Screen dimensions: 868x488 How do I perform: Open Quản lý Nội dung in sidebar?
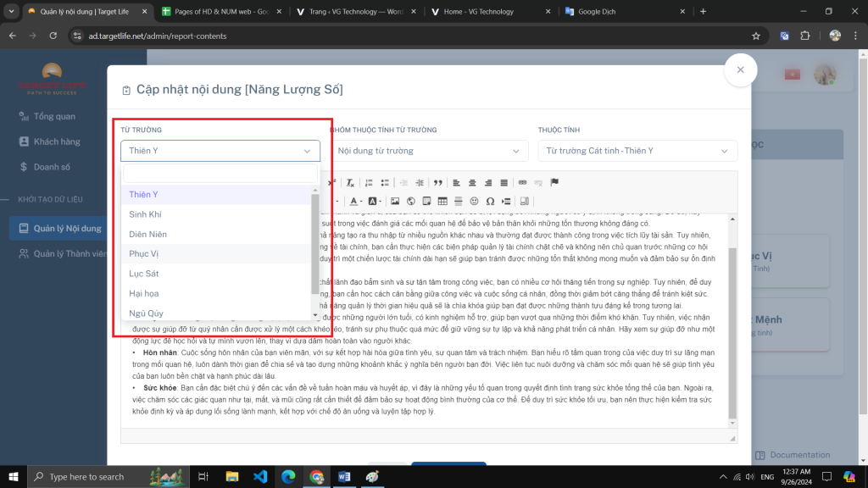tap(58, 229)
